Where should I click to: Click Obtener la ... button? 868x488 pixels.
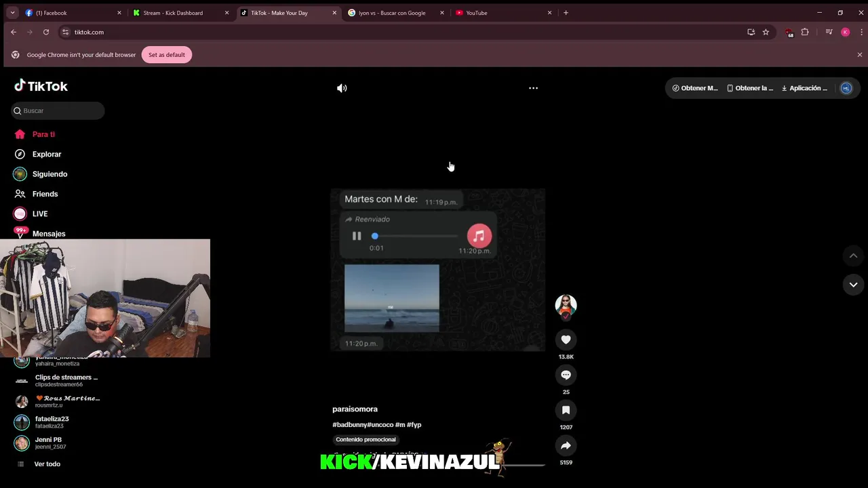tap(750, 88)
